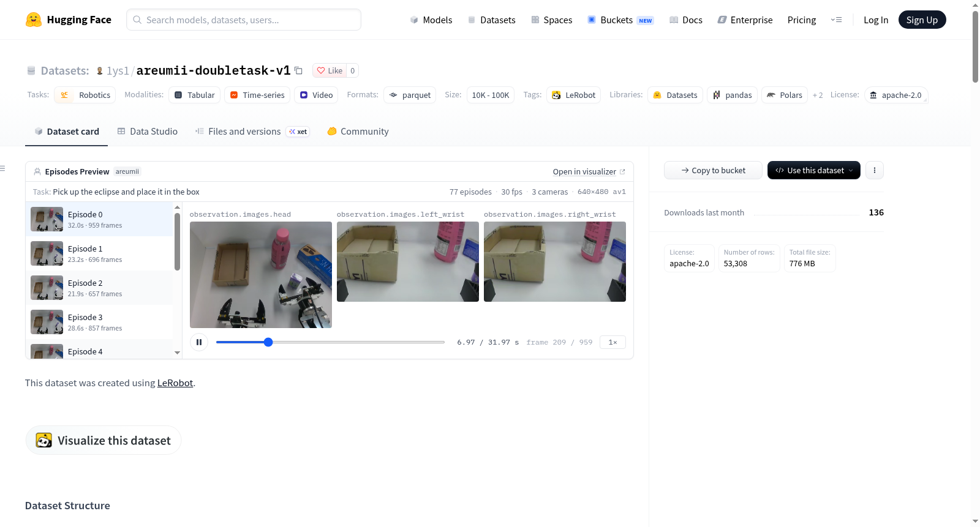Open the Files and versions tab
The image size is (980, 527).
click(252, 132)
